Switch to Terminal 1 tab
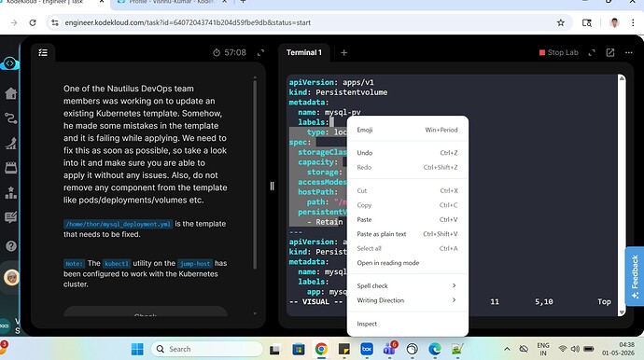 pos(304,52)
